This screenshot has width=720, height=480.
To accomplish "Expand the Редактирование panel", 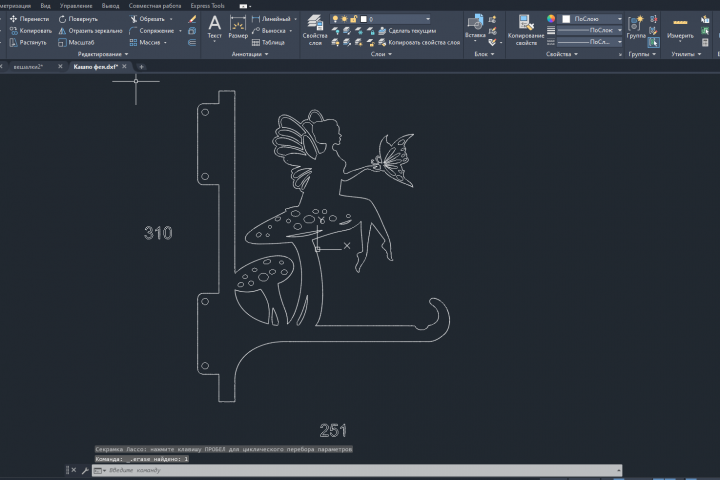I will [103, 54].
